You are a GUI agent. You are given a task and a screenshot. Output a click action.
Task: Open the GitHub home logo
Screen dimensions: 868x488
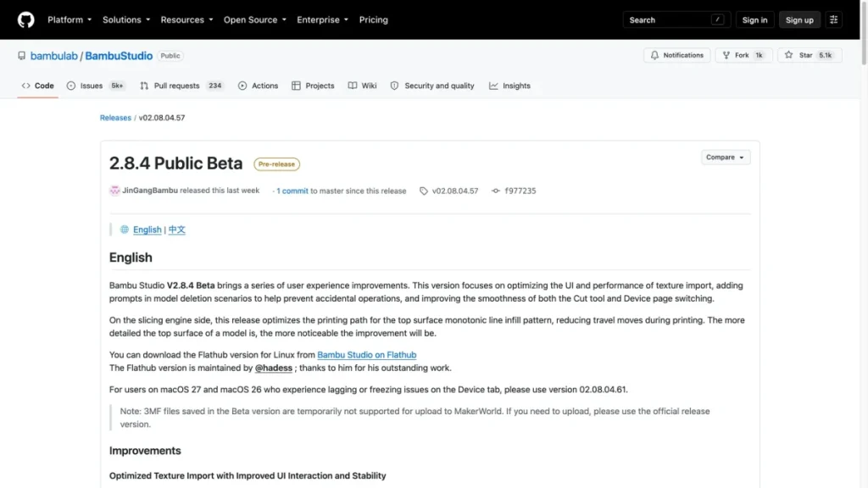coord(25,20)
